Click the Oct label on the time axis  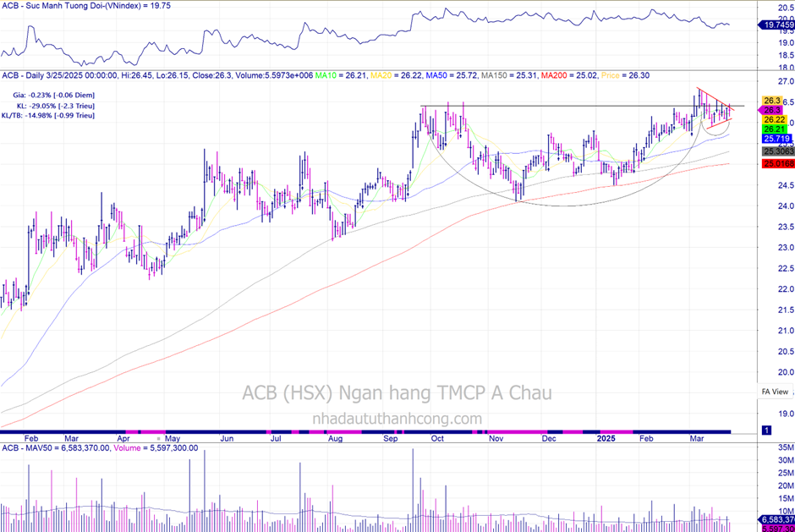click(437, 439)
